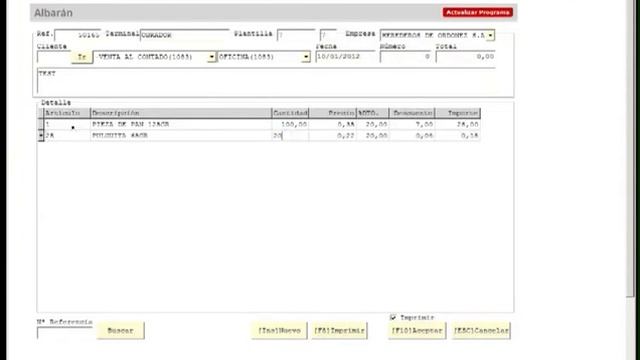Click the Número field

406,57
